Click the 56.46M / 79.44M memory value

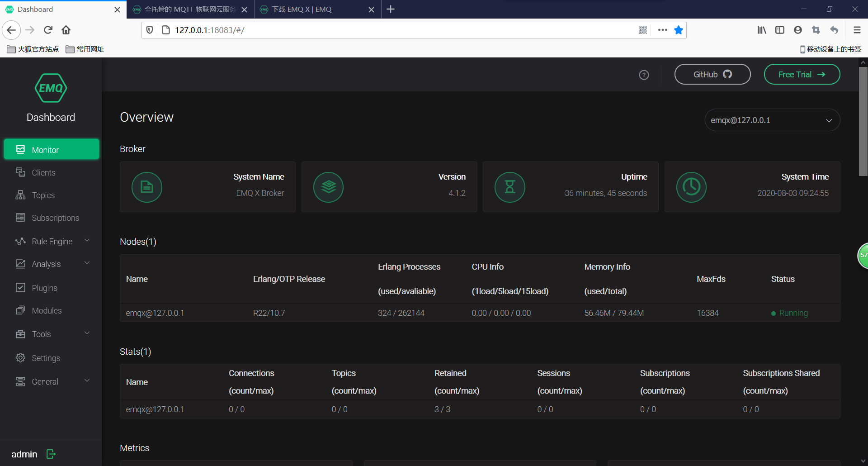tap(614, 313)
